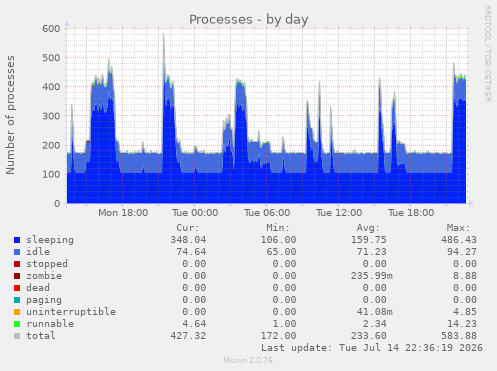
Task: Click the 'Min:' column header
Action: (x=278, y=228)
